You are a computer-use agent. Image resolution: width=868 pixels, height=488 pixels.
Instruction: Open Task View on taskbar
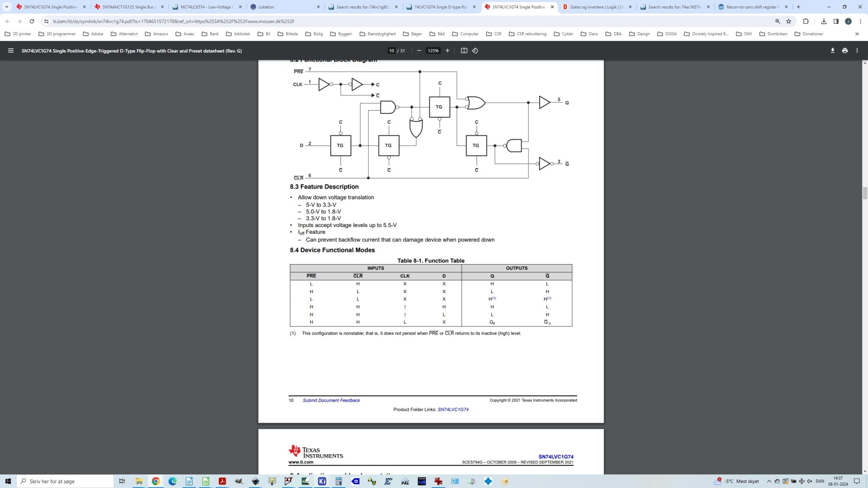click(122, 481)
